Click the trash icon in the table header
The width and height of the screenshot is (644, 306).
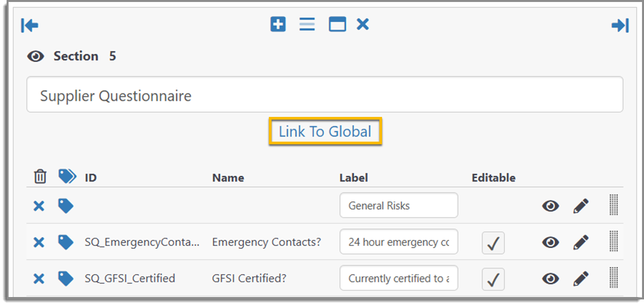point(40,177)
